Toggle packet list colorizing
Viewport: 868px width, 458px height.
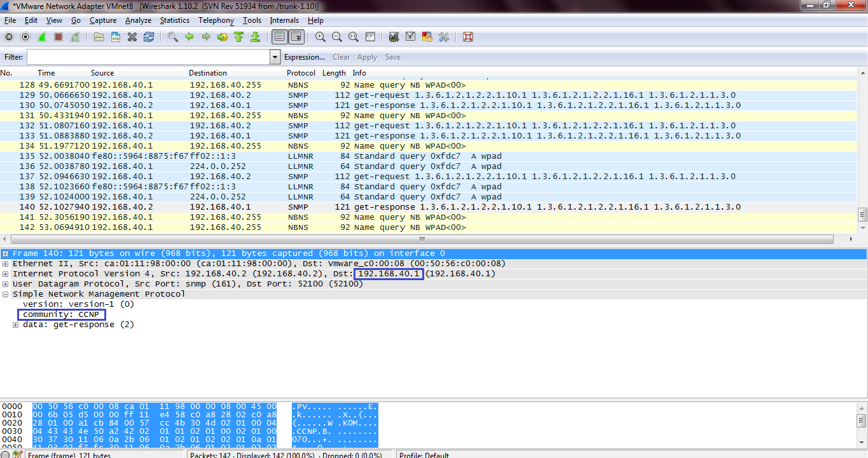tap(279, 37)
